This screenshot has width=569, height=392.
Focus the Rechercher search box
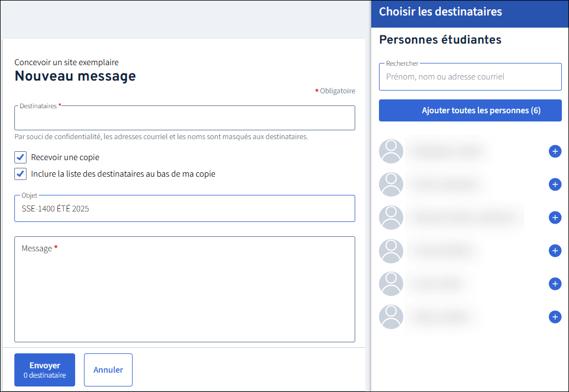470,77
